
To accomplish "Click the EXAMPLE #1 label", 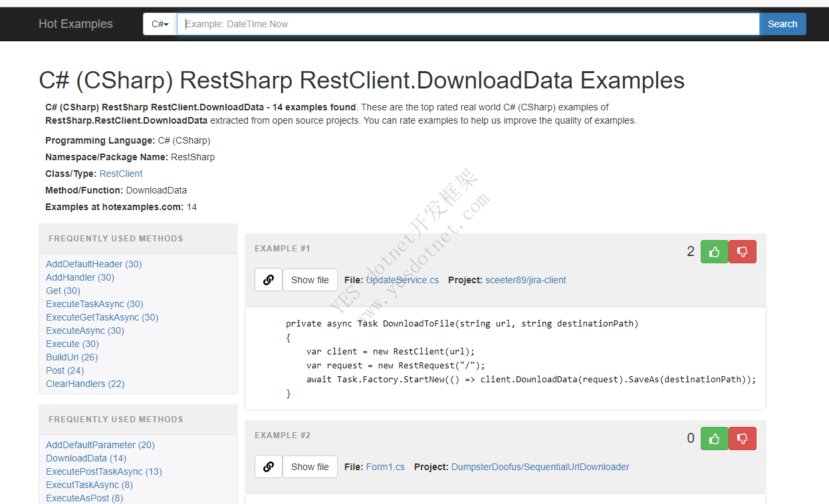I will click(x=283, y=249).
